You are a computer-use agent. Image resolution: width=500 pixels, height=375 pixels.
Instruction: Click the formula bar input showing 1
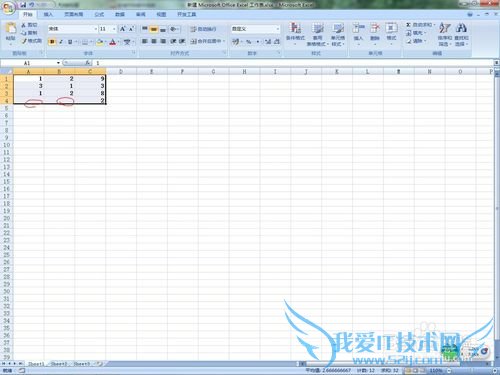pos(293,63)
